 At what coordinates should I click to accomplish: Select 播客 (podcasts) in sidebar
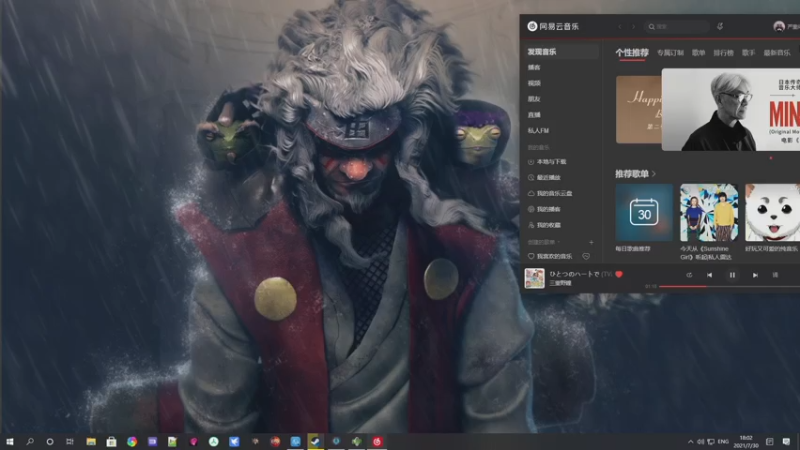(534, 67)
